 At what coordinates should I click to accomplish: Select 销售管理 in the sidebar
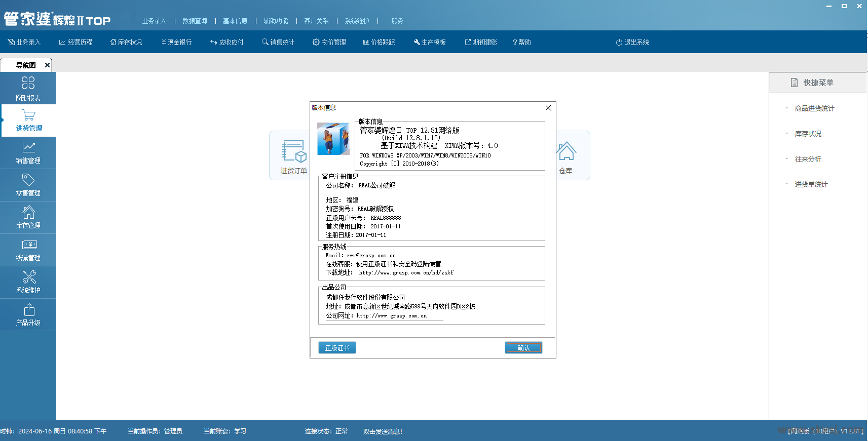click(x=28, y=152)
